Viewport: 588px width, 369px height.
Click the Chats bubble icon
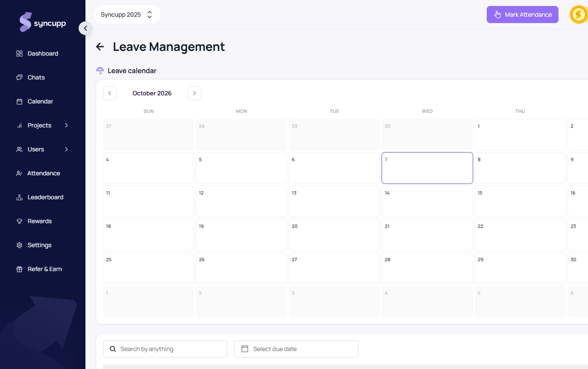pos(19,77)
